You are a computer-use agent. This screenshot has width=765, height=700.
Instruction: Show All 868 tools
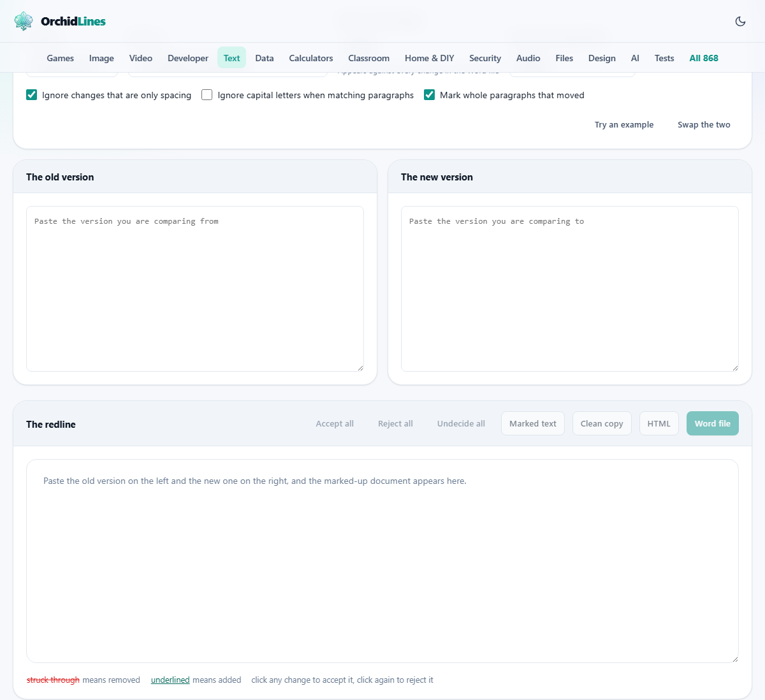click(704, 58)
